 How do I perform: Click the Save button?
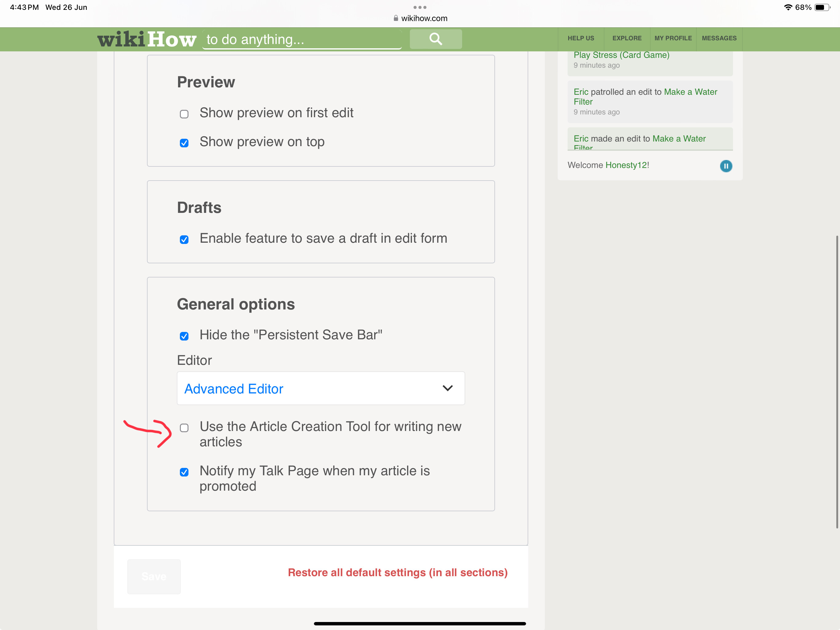154,576
